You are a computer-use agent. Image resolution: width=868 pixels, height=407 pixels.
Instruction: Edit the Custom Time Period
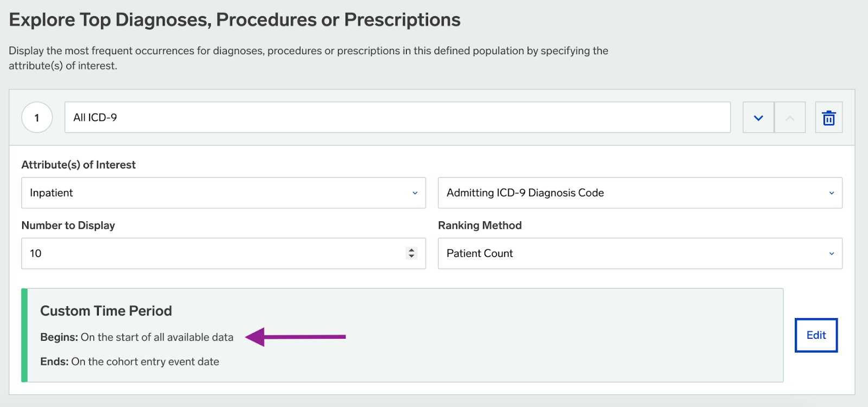[816, 335]
